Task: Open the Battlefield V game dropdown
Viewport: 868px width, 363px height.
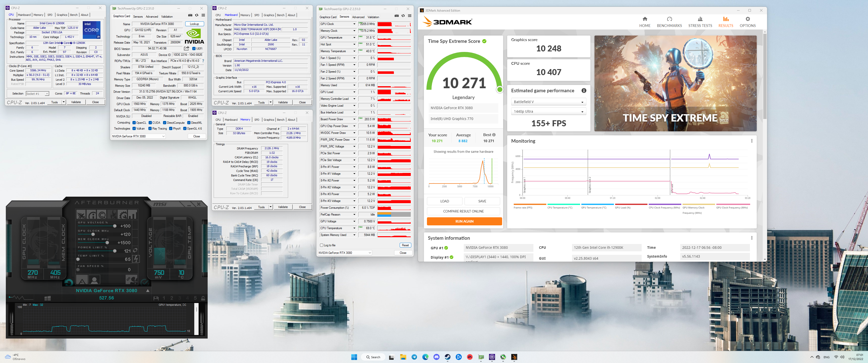Action: click(x=549, y=102)
